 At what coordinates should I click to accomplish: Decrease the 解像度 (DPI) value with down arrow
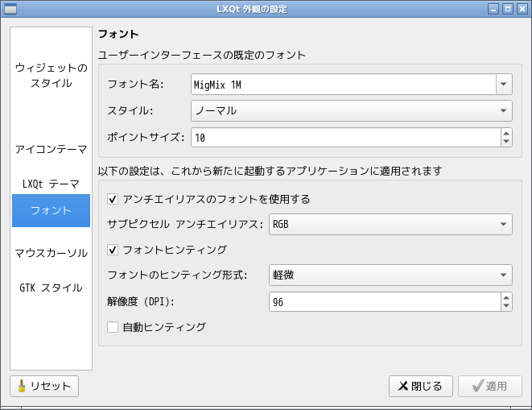pyautogui.click(x=506, y=306)
